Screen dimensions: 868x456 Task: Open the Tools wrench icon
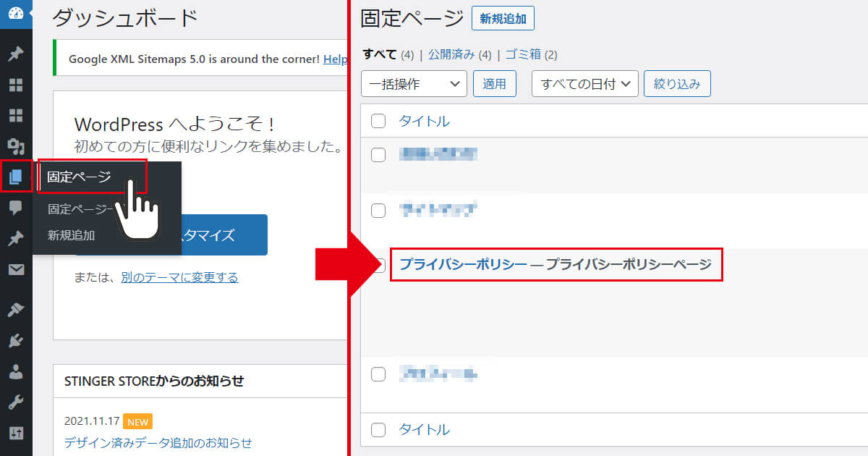(x=16, y=402)
